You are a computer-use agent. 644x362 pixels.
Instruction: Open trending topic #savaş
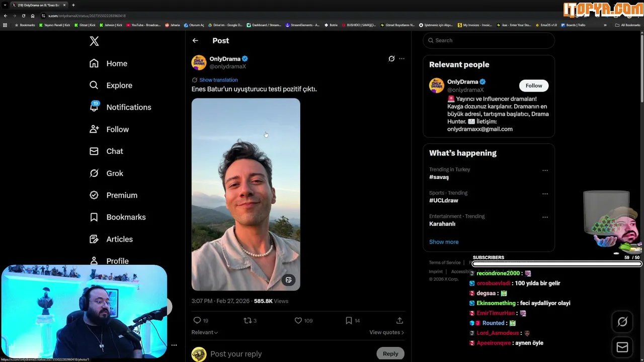[439, 177]
